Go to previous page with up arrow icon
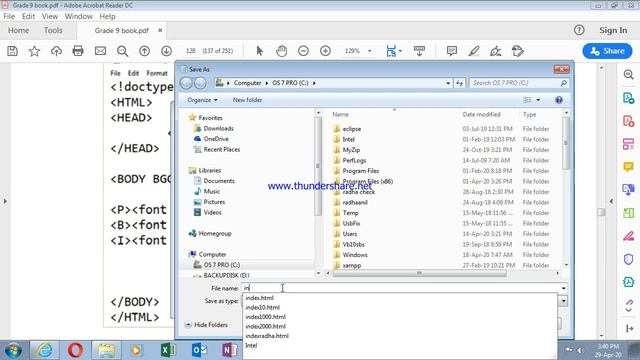Image resolution: width=640 pixels, height=360 pixels. click(144, 51)
